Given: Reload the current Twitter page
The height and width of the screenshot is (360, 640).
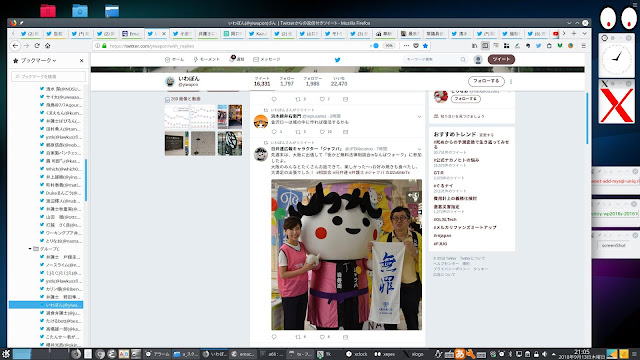Looking at the screenshot, I should coord(37,46).
